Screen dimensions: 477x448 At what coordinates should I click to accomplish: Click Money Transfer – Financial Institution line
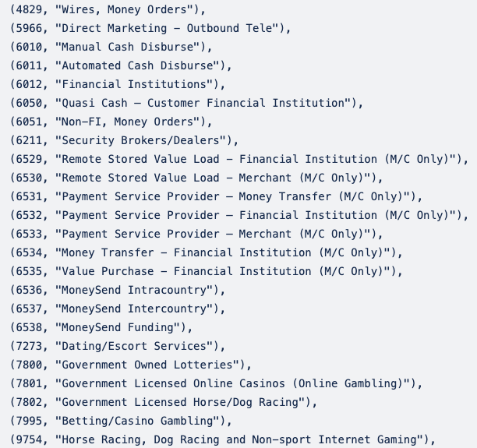(207, 252)
